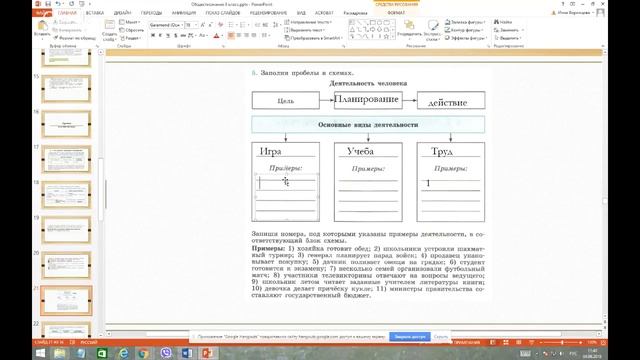This screenshot has height=360, width=640.
Task: Toggle justify text alignment
Action: pos(254,36)
